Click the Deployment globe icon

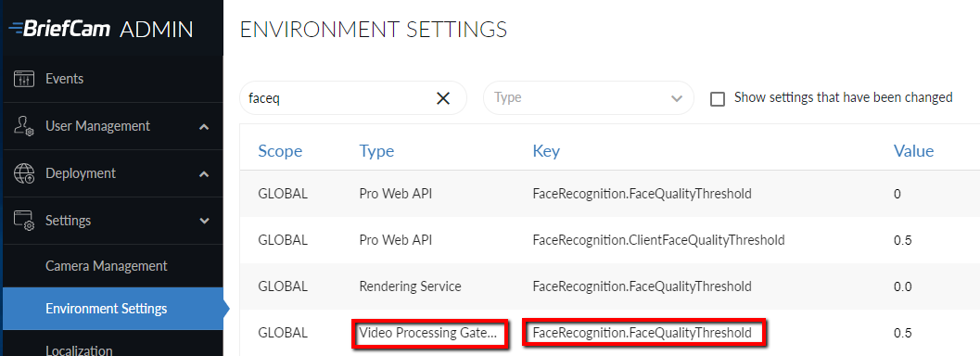pyautogui.click(x=24, y=173)
